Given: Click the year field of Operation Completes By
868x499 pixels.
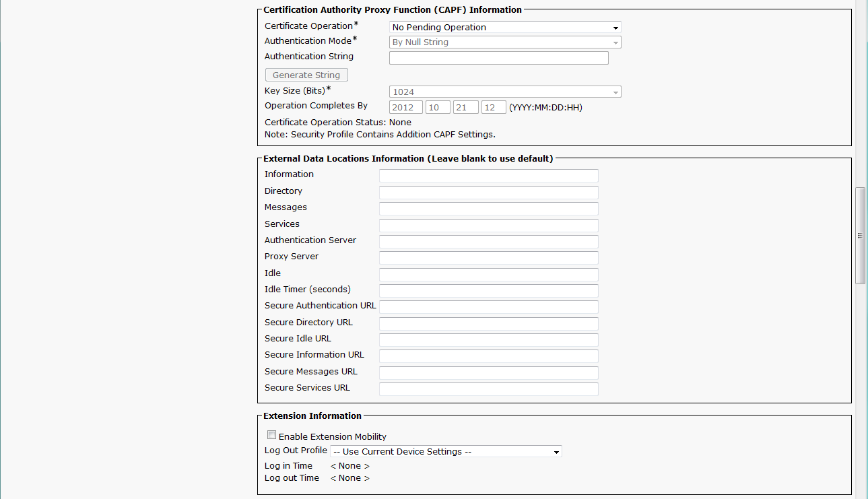Looking at the screenshot, I should 406,108.
